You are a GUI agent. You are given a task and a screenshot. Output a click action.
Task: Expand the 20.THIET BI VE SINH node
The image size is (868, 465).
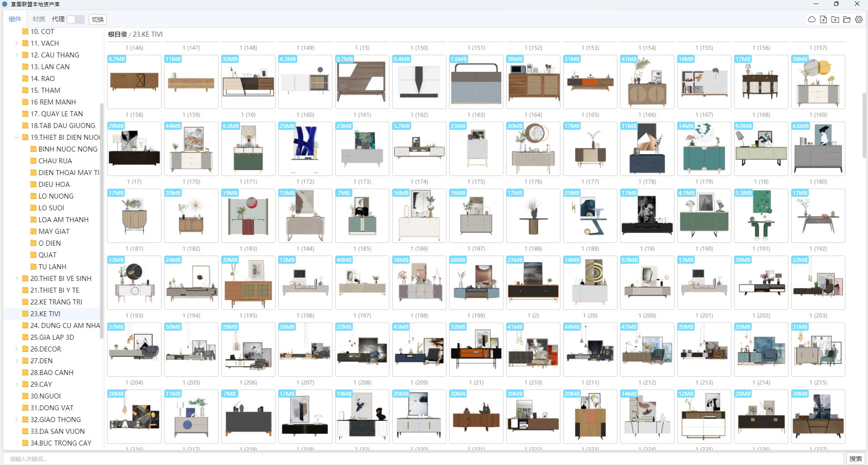click(x=17, y=278)
